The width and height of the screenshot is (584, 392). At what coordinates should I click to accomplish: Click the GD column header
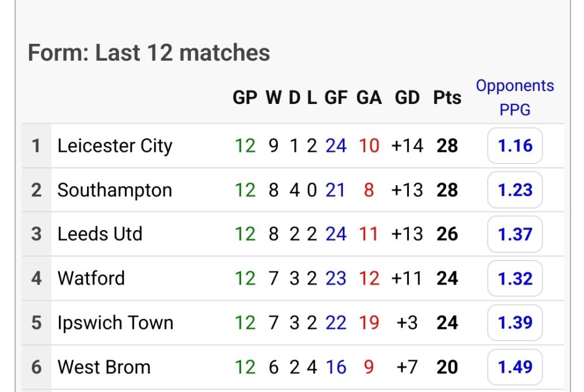tap(407, 98)
